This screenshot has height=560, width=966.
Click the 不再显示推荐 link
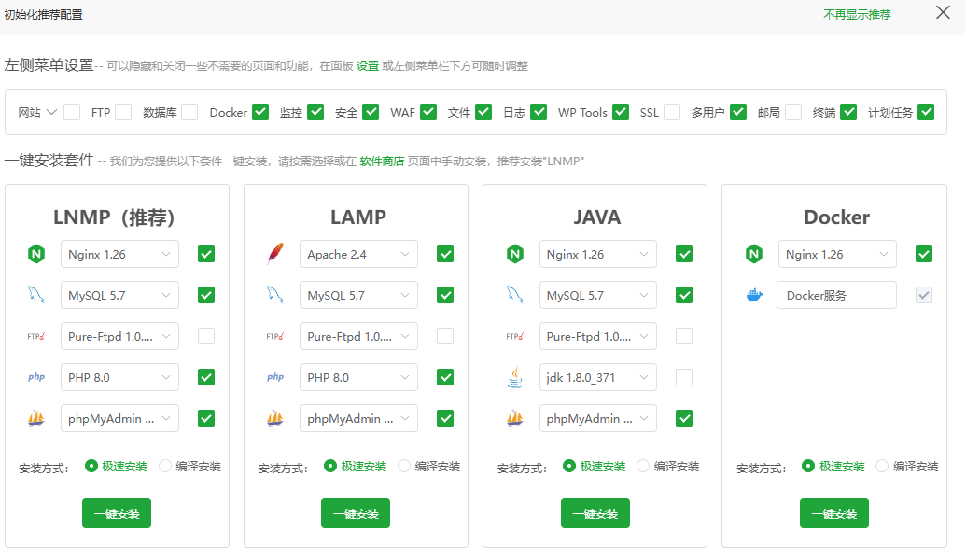point(857,14)
